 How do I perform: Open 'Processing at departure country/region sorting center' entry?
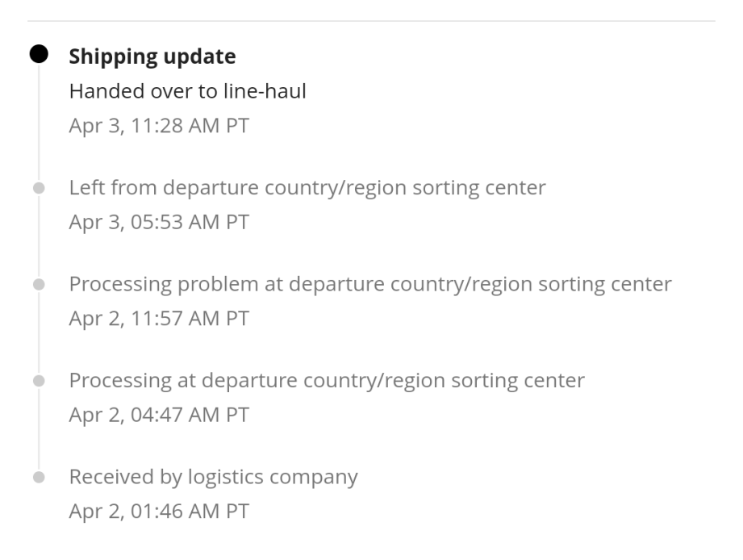pos(327,380)
